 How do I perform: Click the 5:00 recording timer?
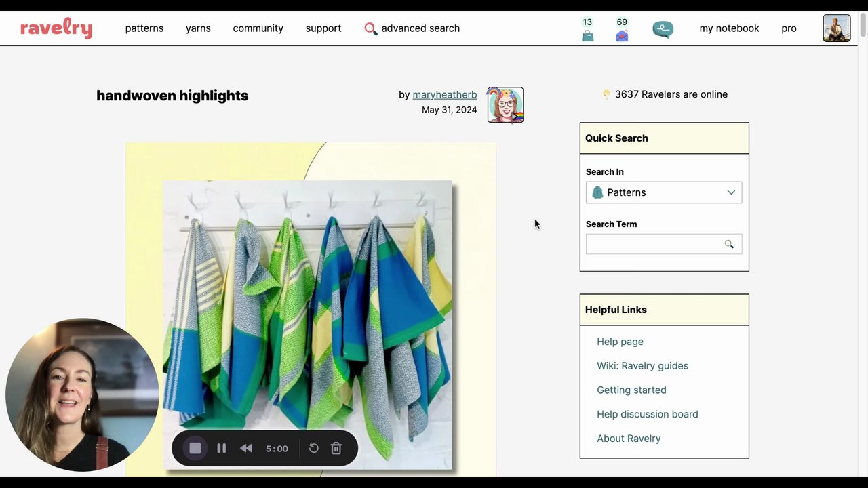(x=277, y=449)
